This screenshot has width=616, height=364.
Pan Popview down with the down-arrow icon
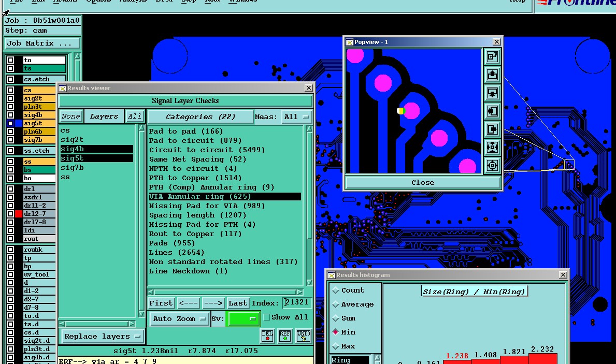(x=492, y=93)
